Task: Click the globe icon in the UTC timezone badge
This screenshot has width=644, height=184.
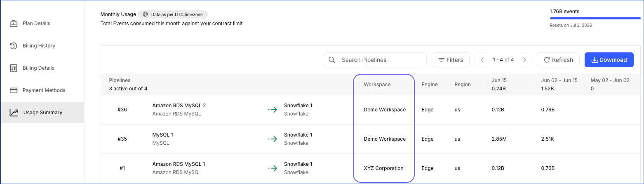Action: coord(145,14)
